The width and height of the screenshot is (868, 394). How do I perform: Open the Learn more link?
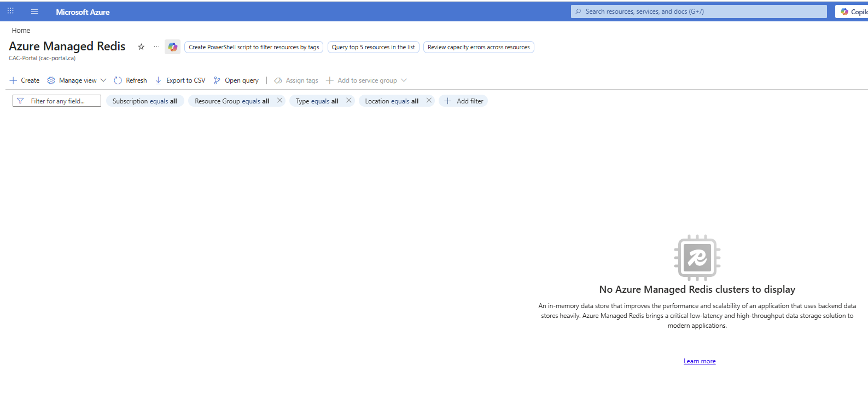click(x=700, y=361)
